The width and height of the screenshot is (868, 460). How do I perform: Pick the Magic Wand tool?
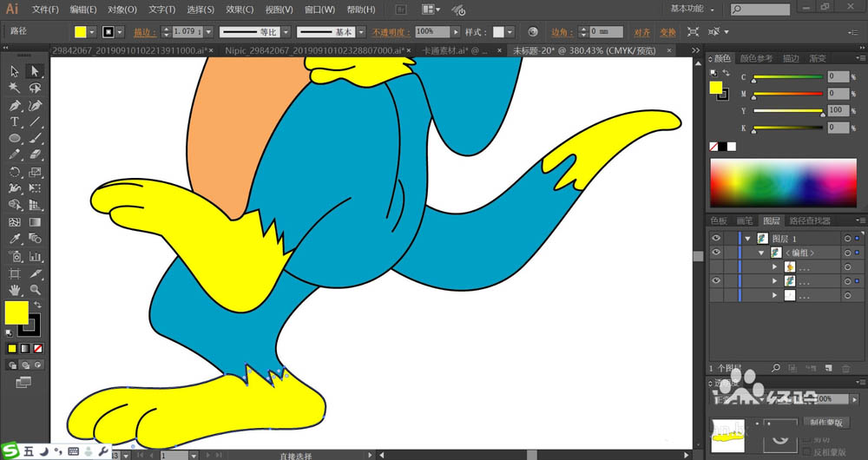[x=15, y=88]
